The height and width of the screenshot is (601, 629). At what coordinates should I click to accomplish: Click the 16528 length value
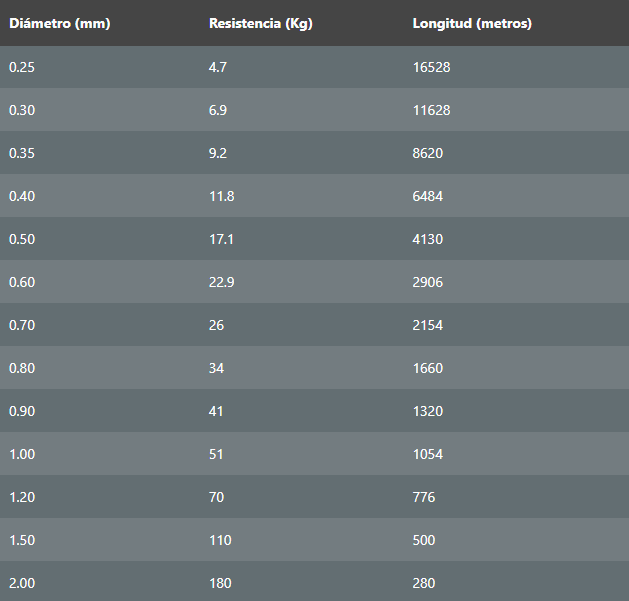[x=432, y=67]
